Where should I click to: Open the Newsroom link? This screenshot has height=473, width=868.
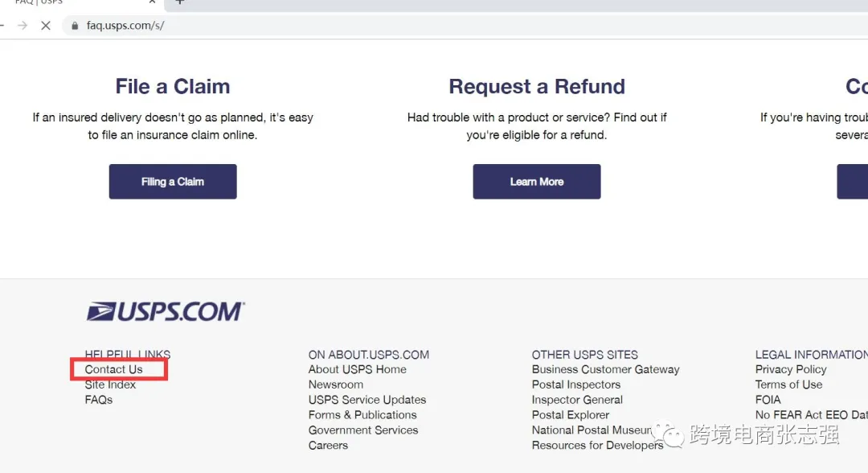[336, 385]
